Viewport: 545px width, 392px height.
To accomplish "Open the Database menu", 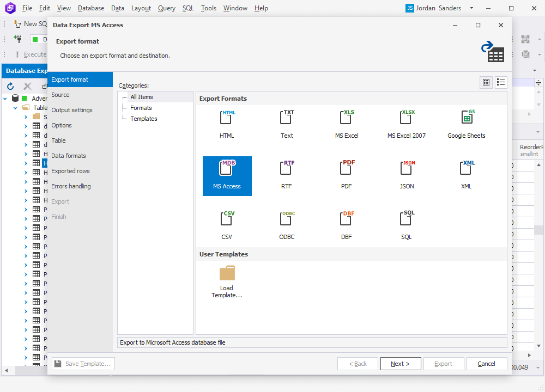I will (90, 8).
